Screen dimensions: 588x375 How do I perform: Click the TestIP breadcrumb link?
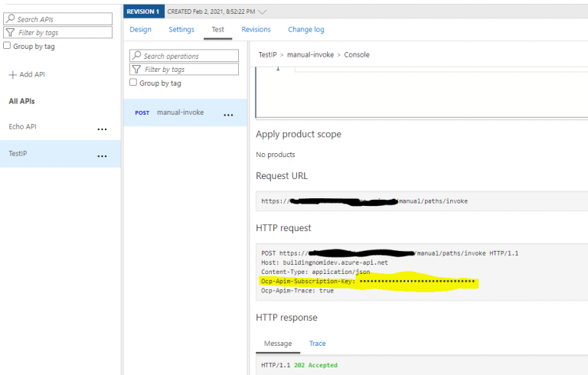267,55
